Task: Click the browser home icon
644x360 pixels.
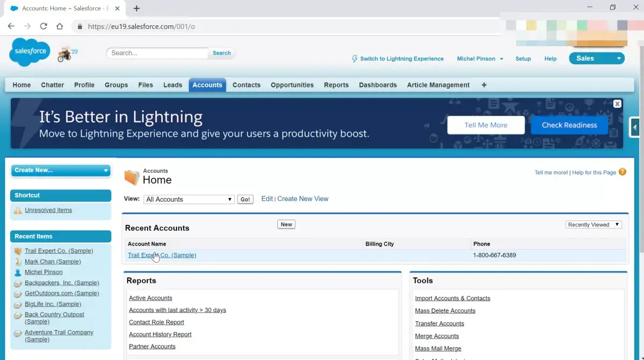Action: coord(60,26)
